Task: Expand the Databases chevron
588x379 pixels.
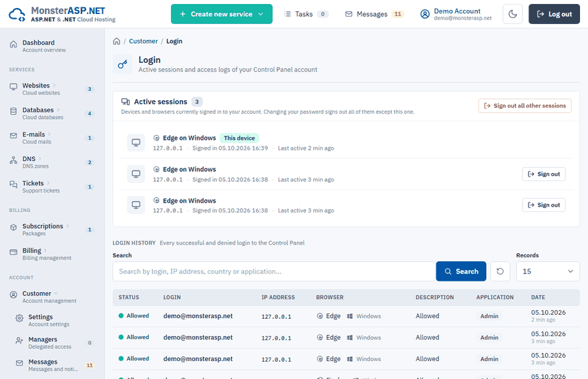Action: click(58, 110)
